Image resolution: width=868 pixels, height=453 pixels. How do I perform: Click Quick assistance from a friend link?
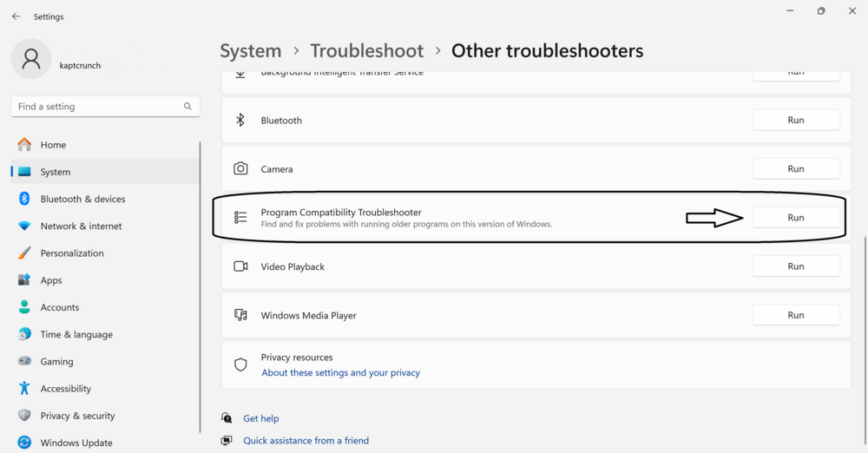tap(306, 441)
